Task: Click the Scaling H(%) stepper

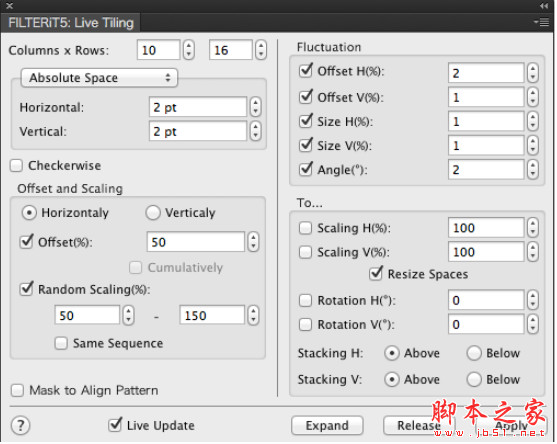Action: tap(532, 227)
